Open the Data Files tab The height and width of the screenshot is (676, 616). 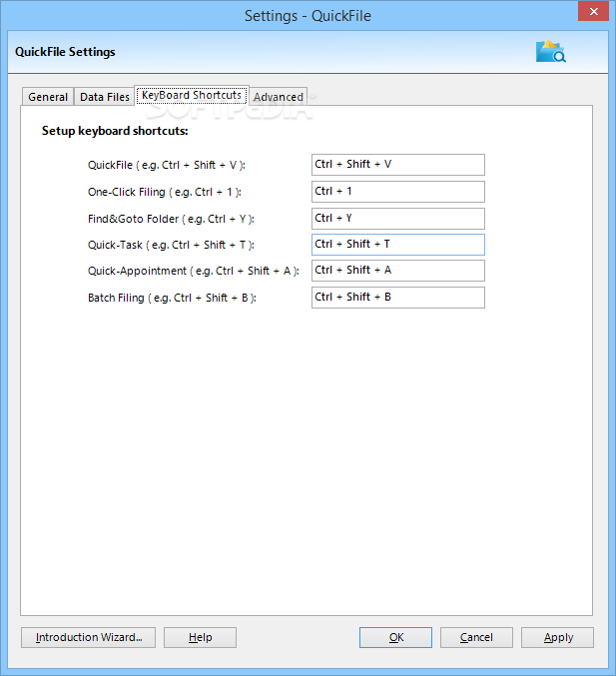click(104, 97)
